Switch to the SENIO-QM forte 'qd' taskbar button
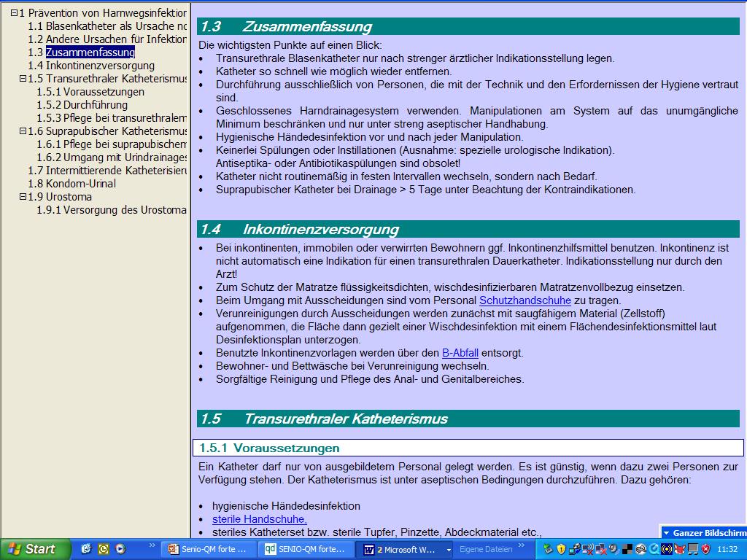Screen dimensions: 747x560 (x=307, y=549)
